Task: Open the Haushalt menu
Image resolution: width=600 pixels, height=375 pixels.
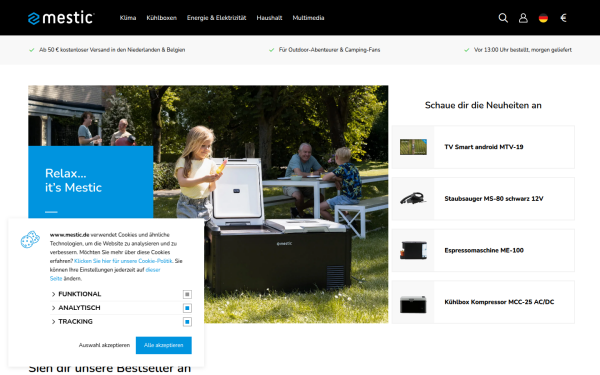Action: (x=269, y=18)
